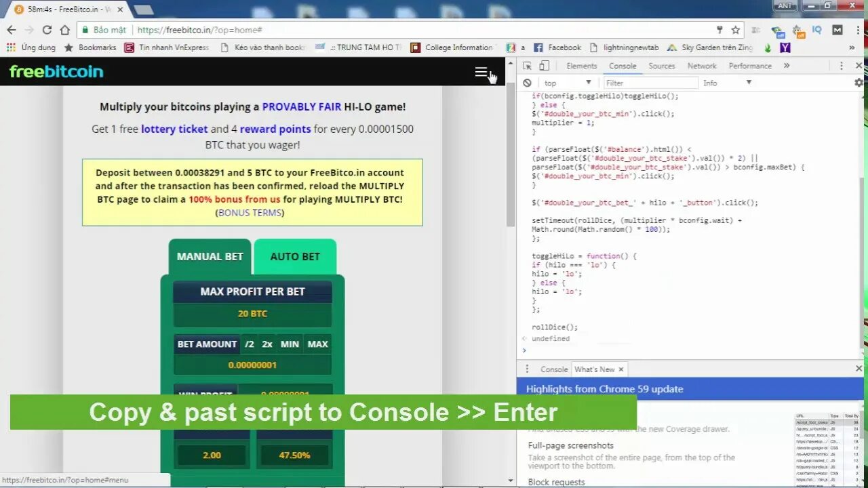Open drawer three-dot menu beside Console
The height and width of the screenshot is (488, 868).
coord(527,369)
